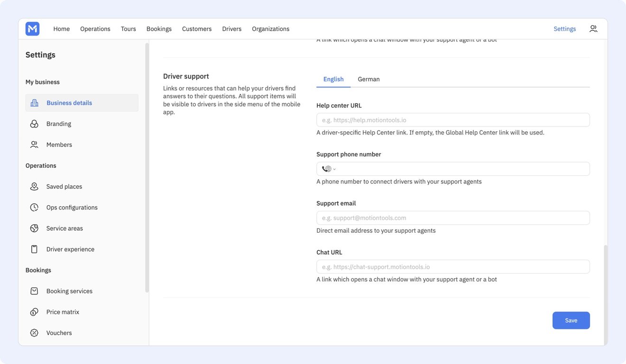Focus the Support email field

[453, 218]
